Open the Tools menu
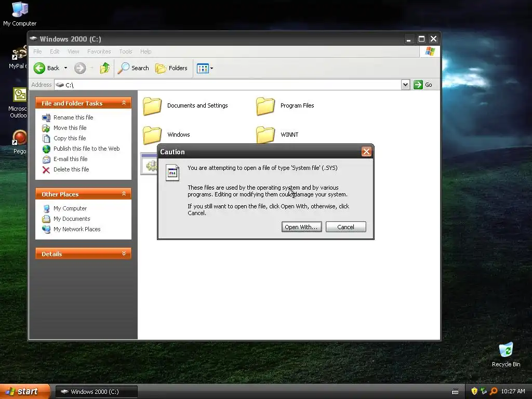Screen dimensions: 532x399 pos(126,51)
